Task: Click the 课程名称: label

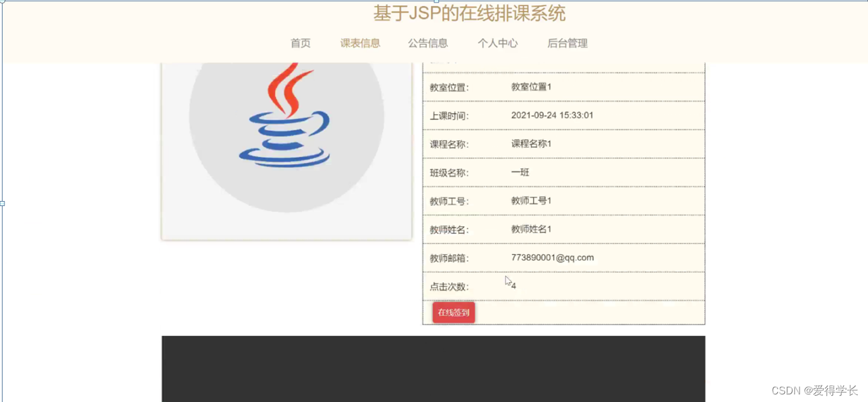Action: click(449, 145)
